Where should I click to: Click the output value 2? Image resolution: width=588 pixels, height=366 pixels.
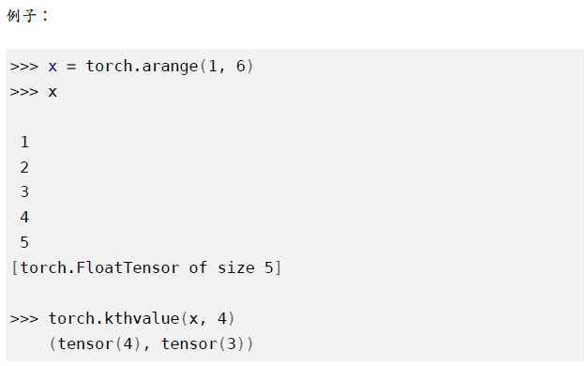[x=24, y=167]
